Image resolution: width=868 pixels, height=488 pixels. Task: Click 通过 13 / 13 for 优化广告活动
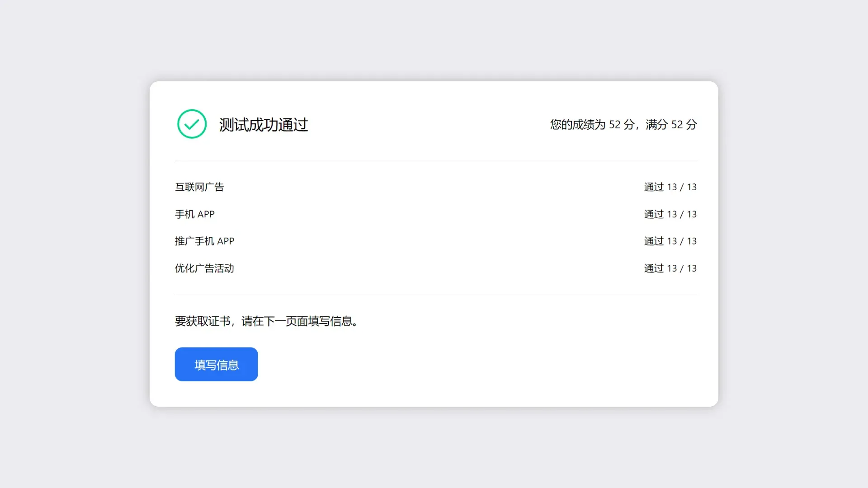670,268
